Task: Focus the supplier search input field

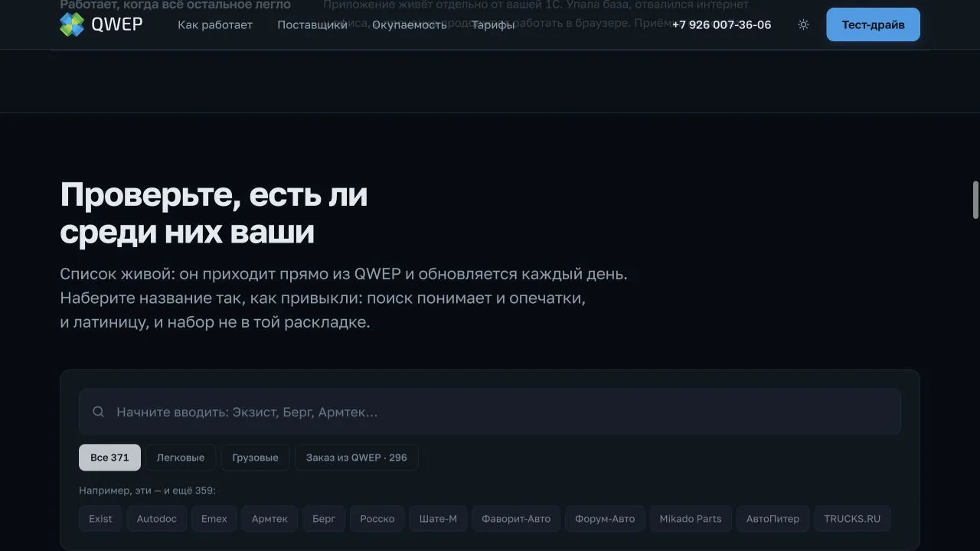Action: pyautogui.click(x=490, y=412)
